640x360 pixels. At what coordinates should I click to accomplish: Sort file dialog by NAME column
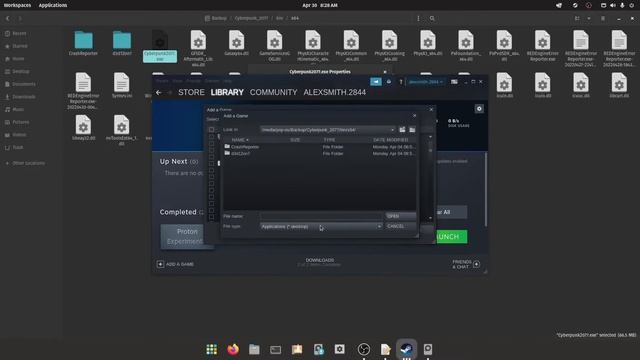(240, 140)
